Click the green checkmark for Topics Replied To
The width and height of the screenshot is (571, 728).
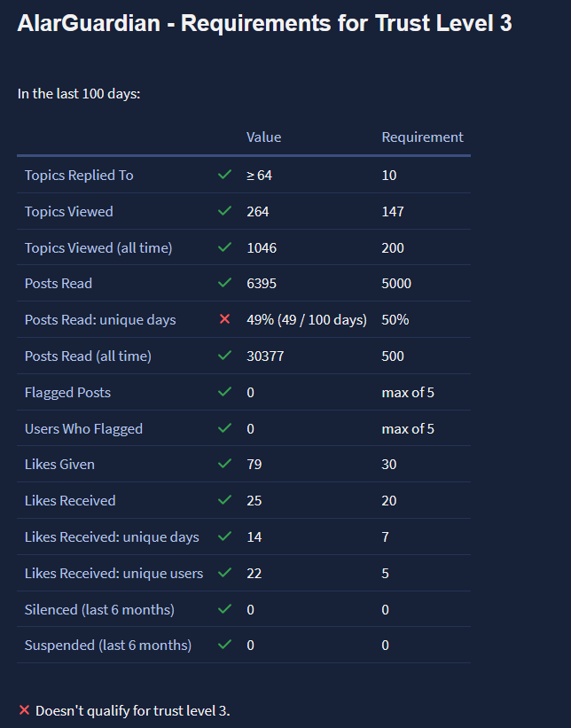click(x=224, y=176)
